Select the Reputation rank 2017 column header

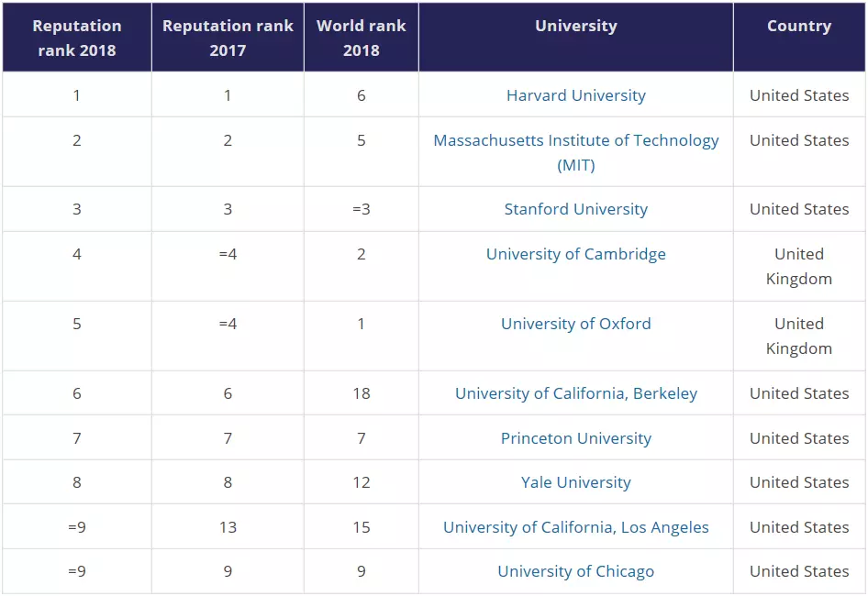(228, 38)
